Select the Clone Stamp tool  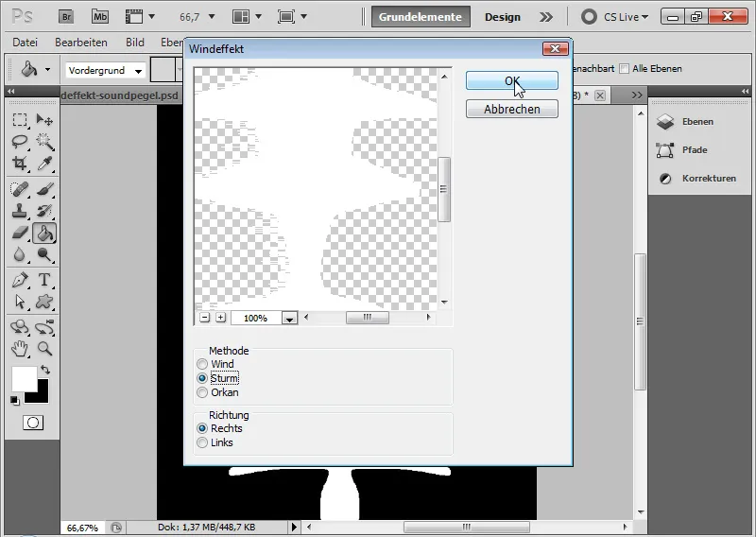coord(20,211)
